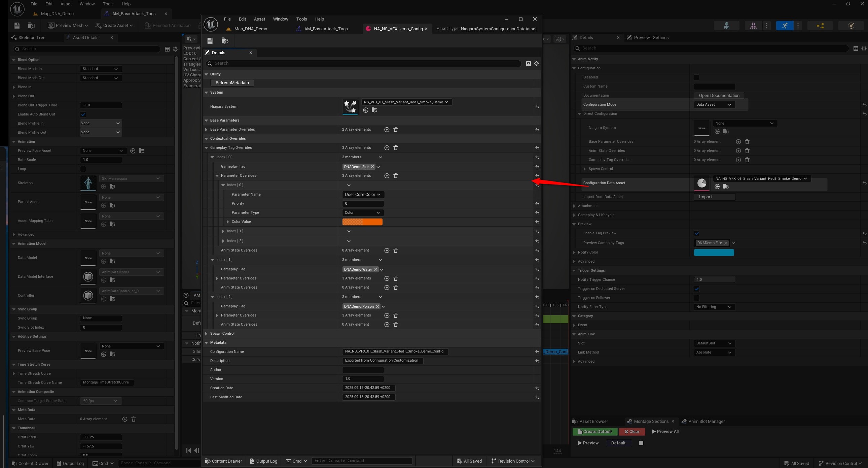
Task: Reset Color Value to default arrow
Action: pyautogui.click(x=537, y=222)
